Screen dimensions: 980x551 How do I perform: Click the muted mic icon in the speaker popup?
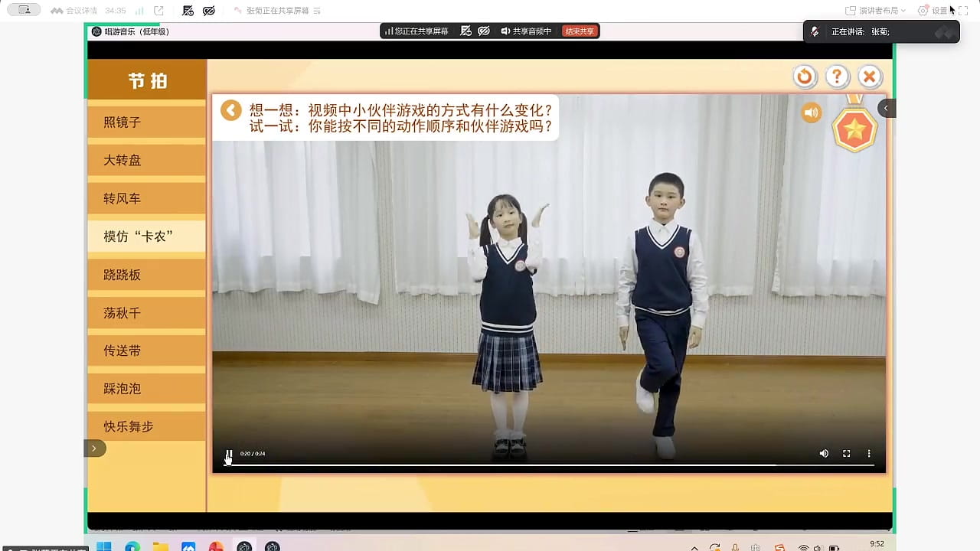click(x=815, y=32)
